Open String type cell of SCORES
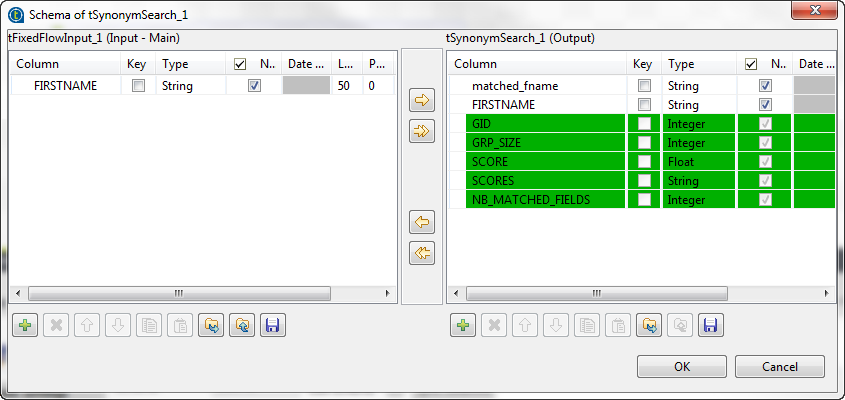Image resolution: width=845 pixels, height=400 pixels. pyautogui.click(x=699, y=181)
